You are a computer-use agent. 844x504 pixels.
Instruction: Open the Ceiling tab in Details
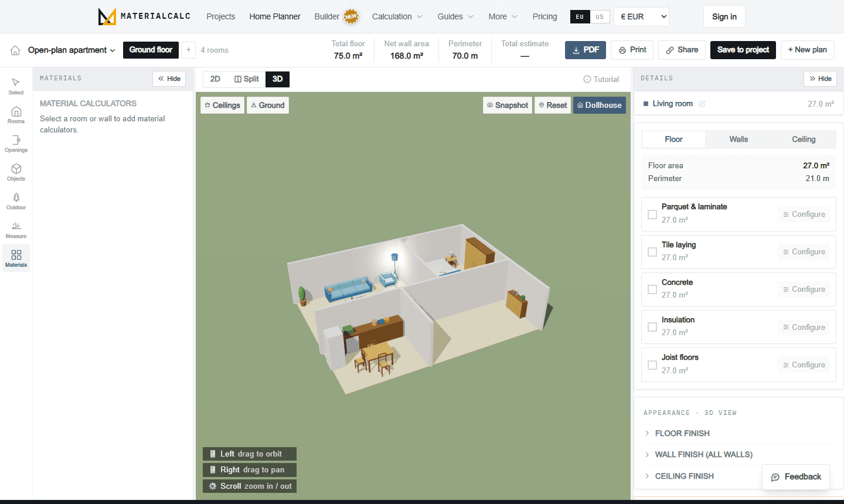804,139
